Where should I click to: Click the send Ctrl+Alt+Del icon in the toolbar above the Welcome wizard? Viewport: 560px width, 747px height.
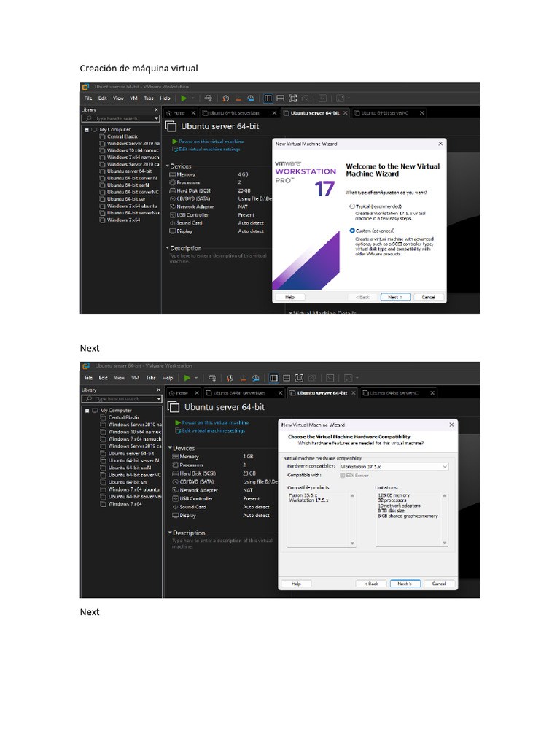click(208, 98)
